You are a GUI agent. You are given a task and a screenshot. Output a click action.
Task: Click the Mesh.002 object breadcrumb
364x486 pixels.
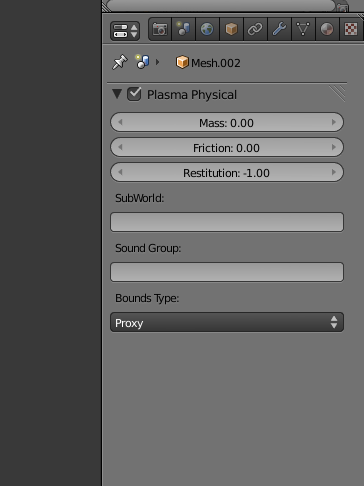click(x=208, y=63)
